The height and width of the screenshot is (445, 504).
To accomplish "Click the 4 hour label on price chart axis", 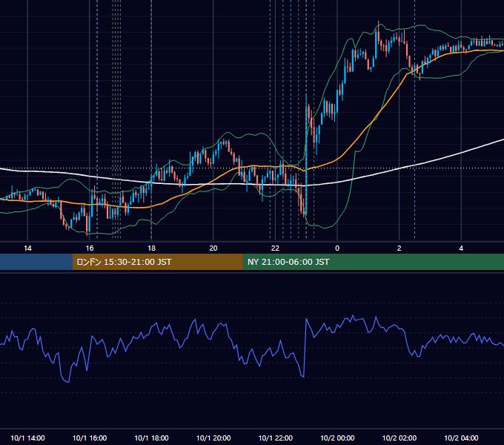I will [x=461, y=248].
